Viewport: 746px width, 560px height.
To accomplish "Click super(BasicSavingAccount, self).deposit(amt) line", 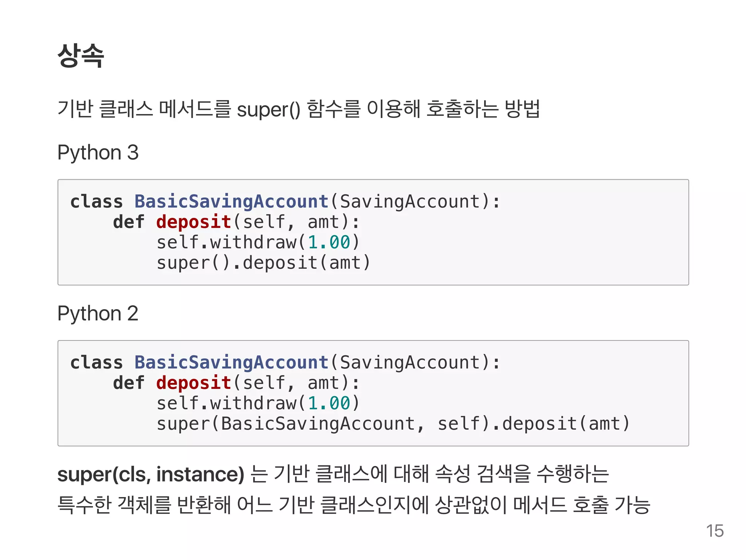I will (x=393, y=424).
